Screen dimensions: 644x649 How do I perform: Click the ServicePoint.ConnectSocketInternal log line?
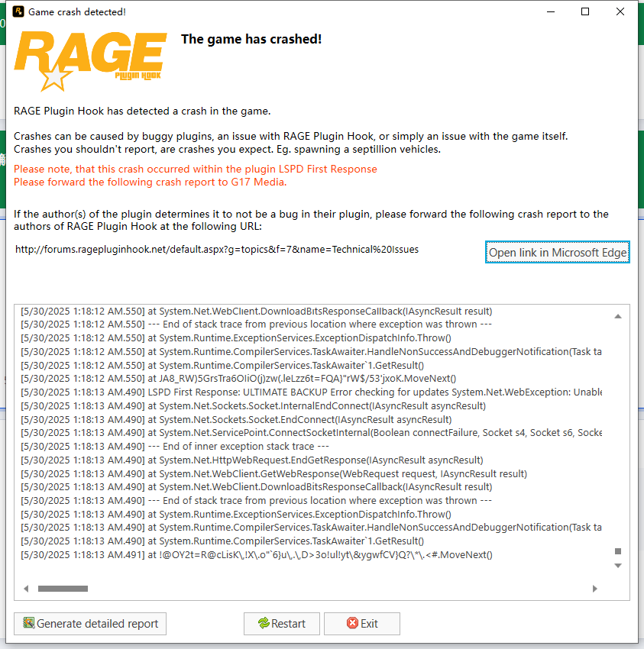coord(311,432)
